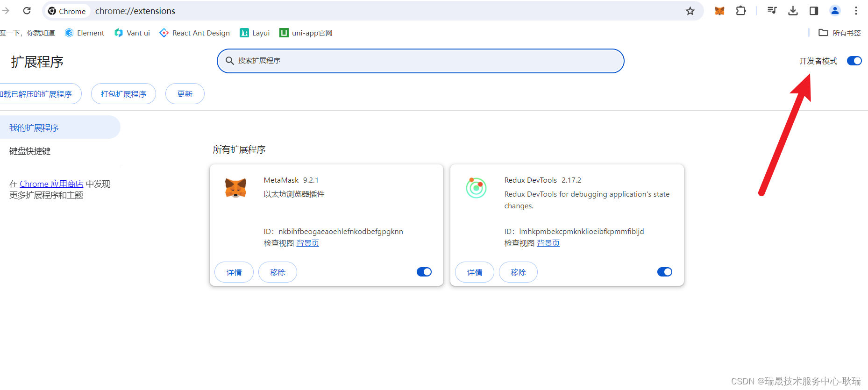Click the search magnifier icon
868x390 pixels.
pyautogui.click(x=230, y=61)
